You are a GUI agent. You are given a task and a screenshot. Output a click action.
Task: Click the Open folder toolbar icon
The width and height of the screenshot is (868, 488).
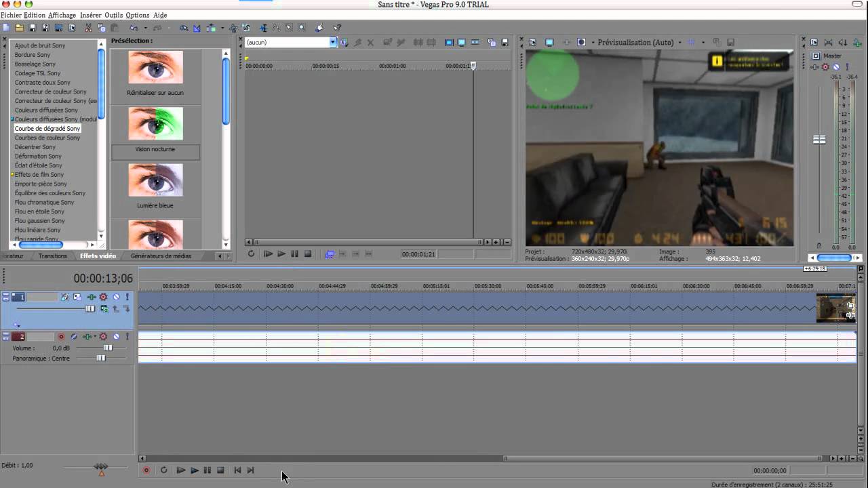[x=19, y=28]
